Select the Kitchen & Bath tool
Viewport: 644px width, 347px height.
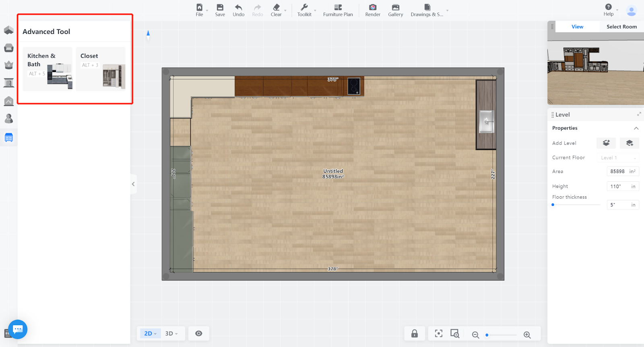[47, 69]
